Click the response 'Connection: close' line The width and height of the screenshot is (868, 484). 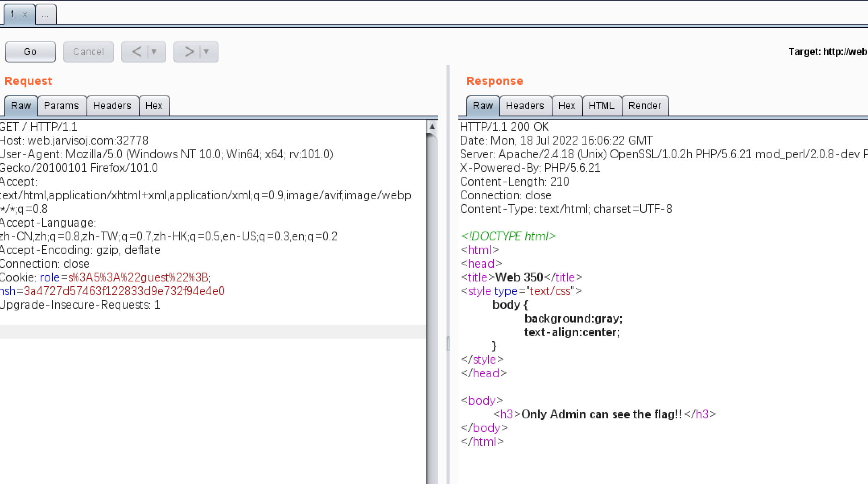505,195
